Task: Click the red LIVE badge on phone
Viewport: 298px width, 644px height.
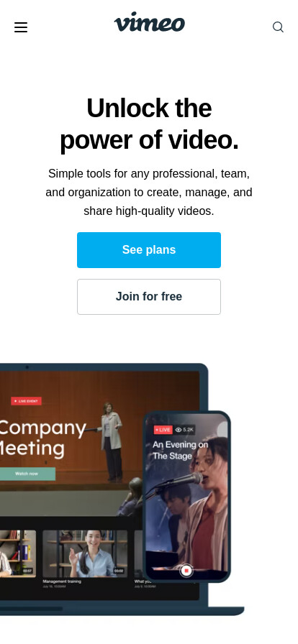Action: [x=163, y=430]
